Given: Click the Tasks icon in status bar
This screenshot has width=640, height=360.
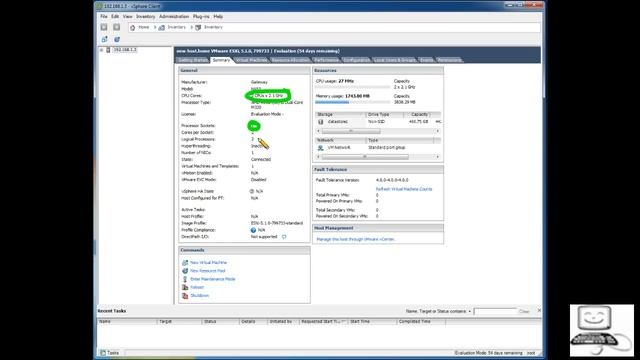Looking at the screenshot, I should [x=103, y=353].
